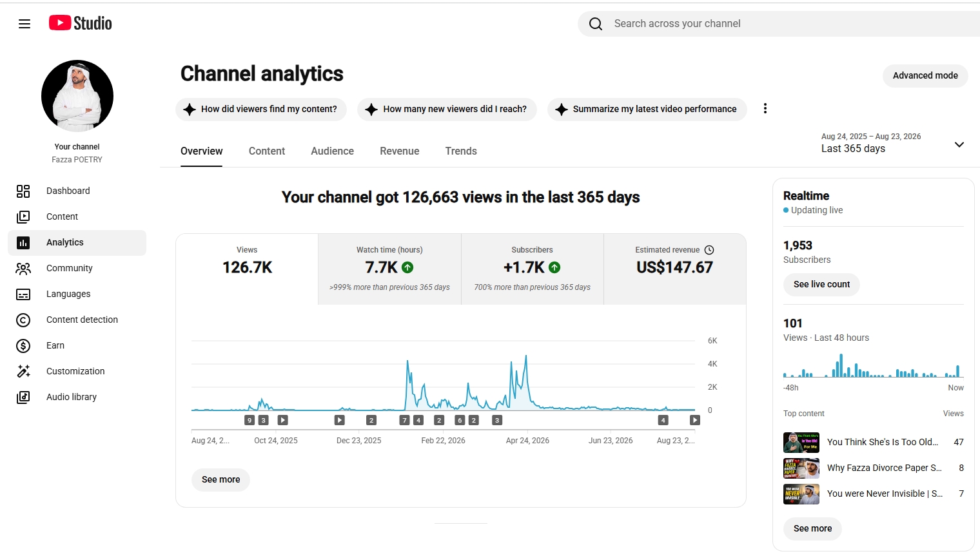The image size is (980, 556).
Task: Select the Watch time (hours) metric card
Action: pyautogui.click(x=389, y=269)
